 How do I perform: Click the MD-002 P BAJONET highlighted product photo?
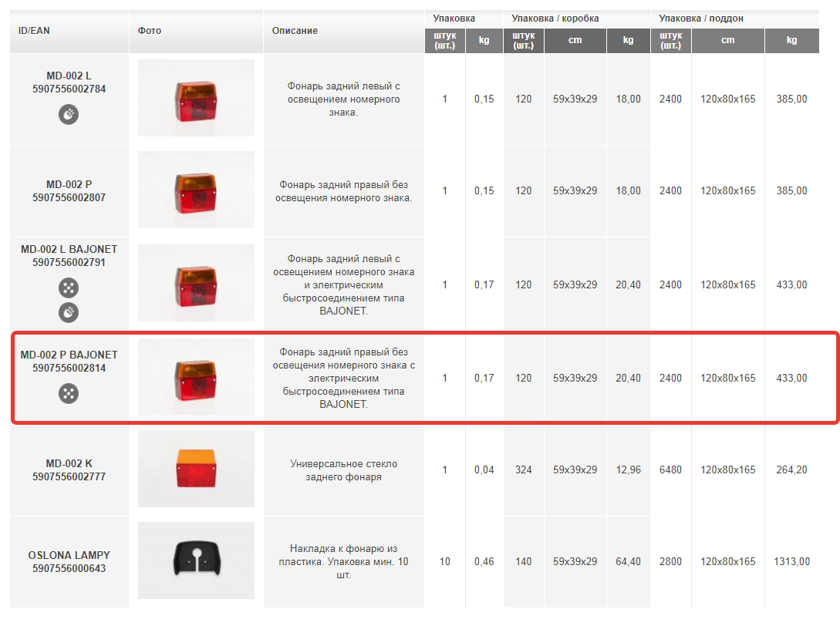(195, 377)
